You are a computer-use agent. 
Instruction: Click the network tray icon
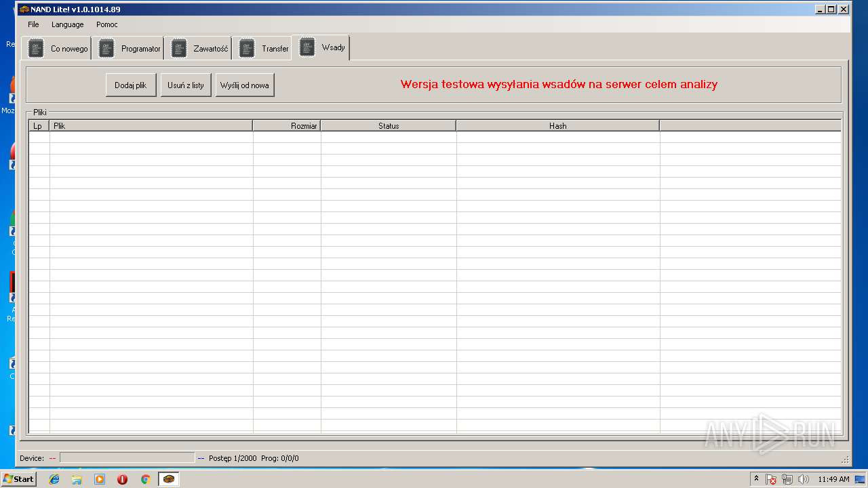(x=787, y=479)
